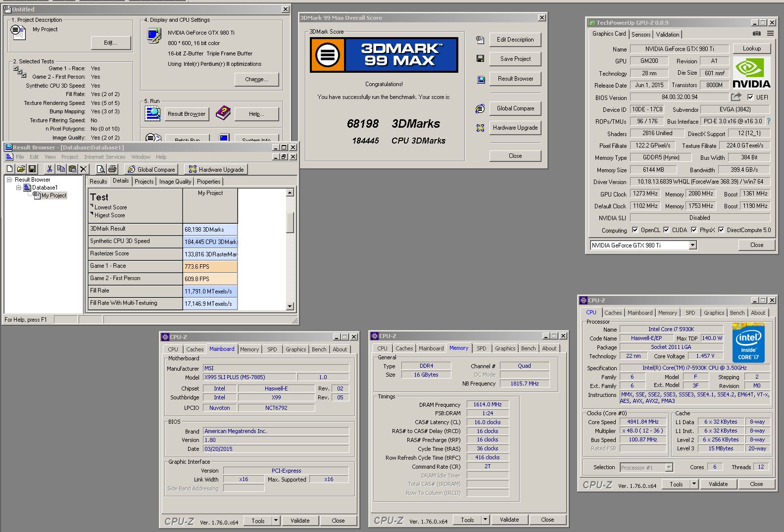
Task: Open Tools dropdown arrow in CPU-Z Mainboard window
Action: [x=276, y=521]
